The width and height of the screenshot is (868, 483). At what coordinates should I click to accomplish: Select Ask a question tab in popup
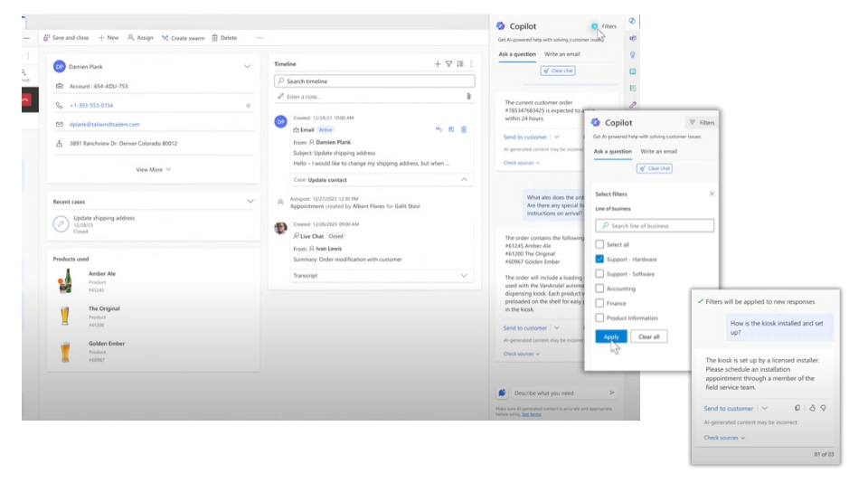[x=612, y=151]
